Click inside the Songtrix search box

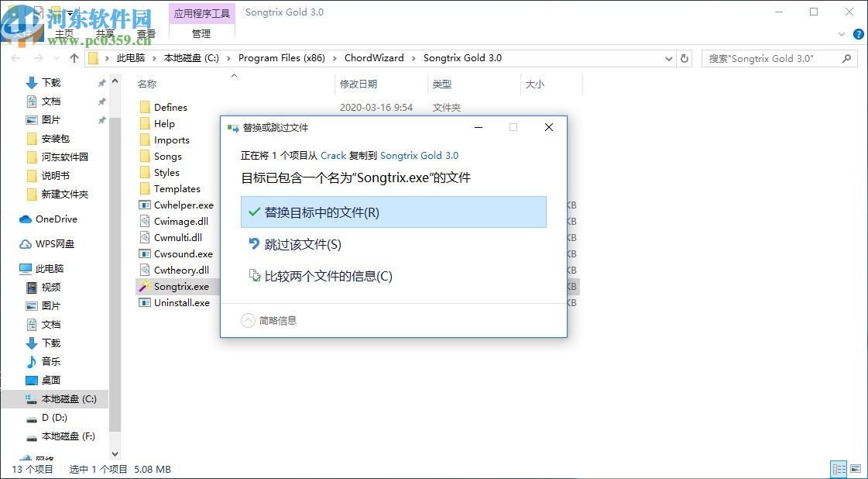pyautogui.click(x=774, y=57)
